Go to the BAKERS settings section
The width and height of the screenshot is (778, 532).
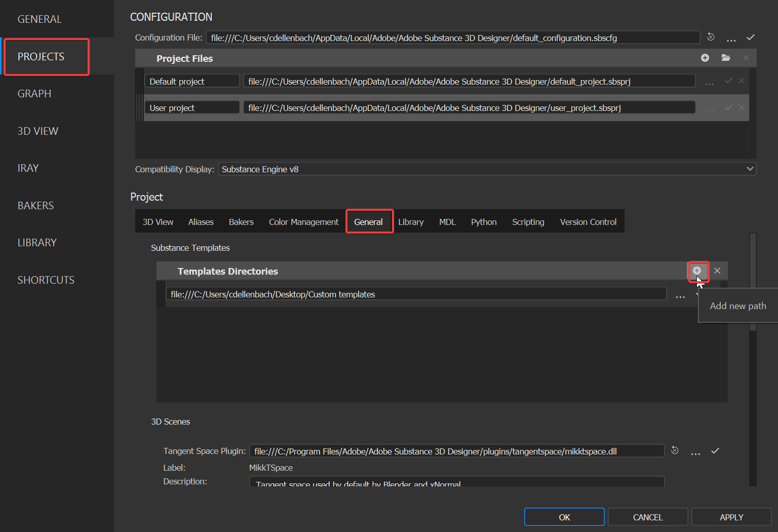tap(35, 205)
